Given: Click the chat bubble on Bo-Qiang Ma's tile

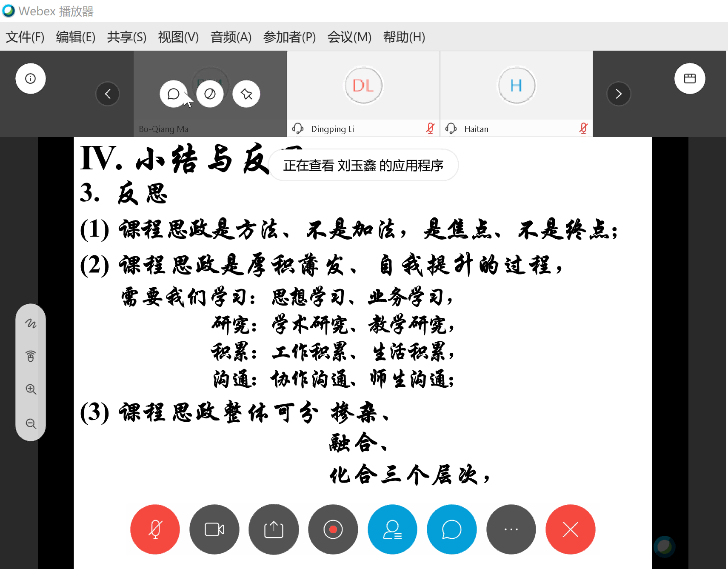Looking at the screenshot, I should coord(173,94).
